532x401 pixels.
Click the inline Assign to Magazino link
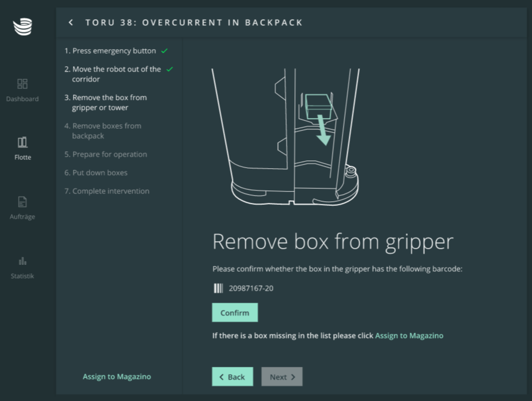409,336
